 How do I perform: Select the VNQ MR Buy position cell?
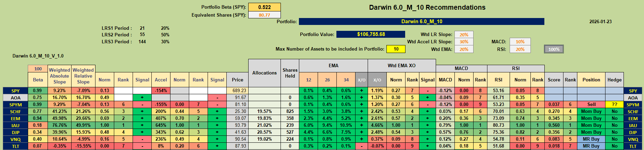coord(591,139)
